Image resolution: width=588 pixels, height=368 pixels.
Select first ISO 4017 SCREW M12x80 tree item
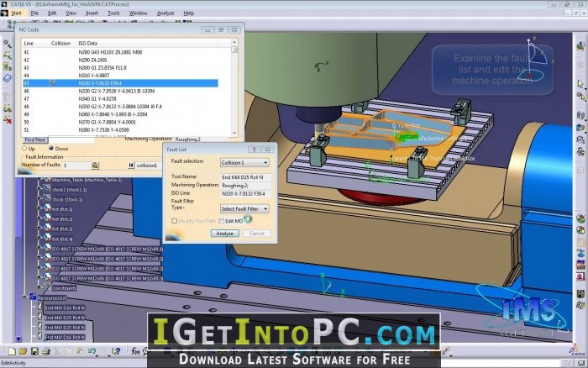pyautogui.click(x=108, y=249)
